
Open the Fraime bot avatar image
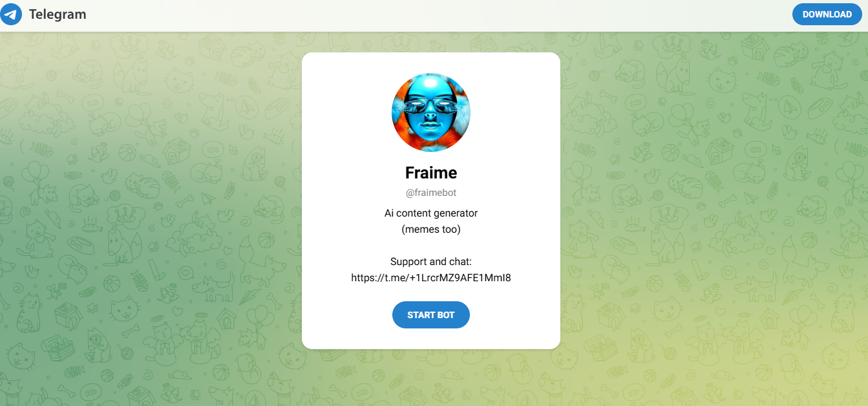click(431, 112)
